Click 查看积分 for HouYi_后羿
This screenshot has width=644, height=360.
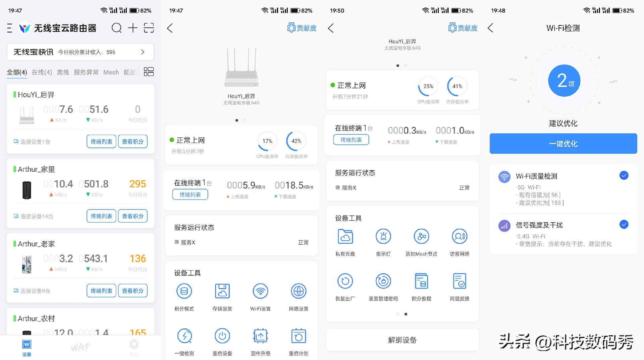(x=133, y=141)
